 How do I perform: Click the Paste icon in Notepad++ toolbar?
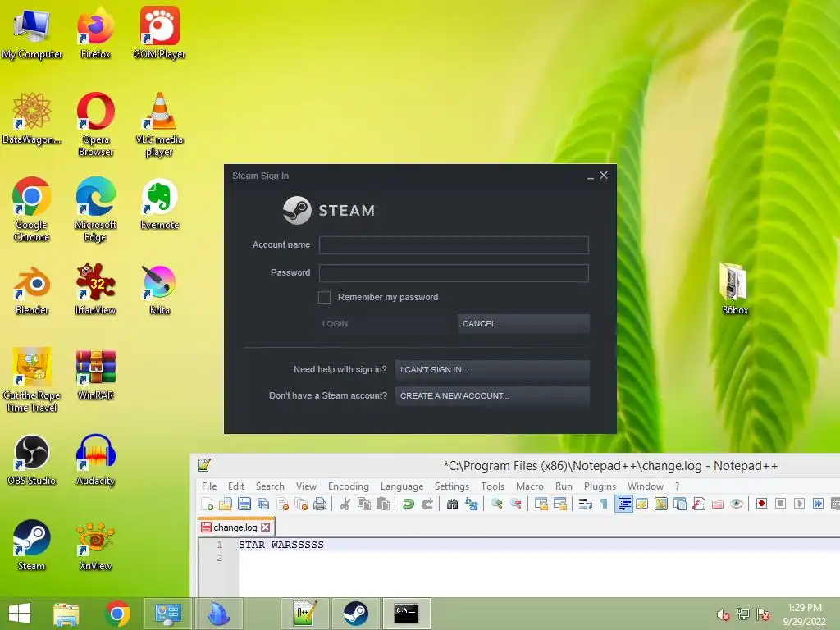coord(383,504)
